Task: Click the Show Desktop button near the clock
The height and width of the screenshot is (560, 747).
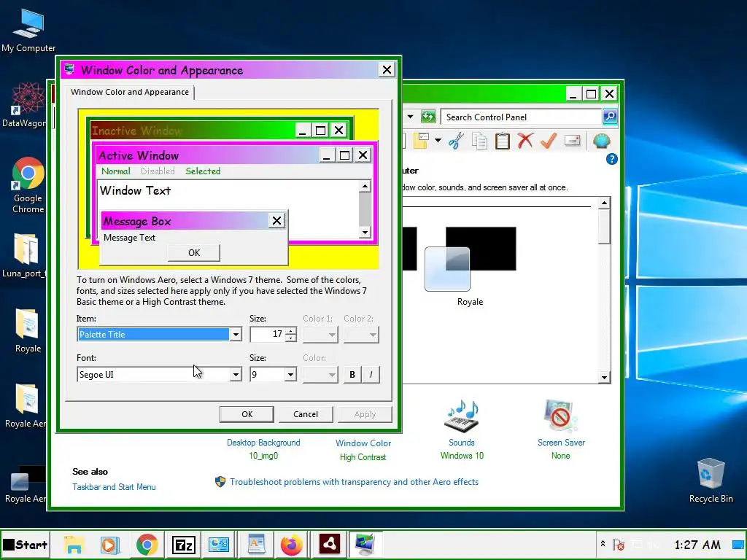Action: tap(739, 544)
